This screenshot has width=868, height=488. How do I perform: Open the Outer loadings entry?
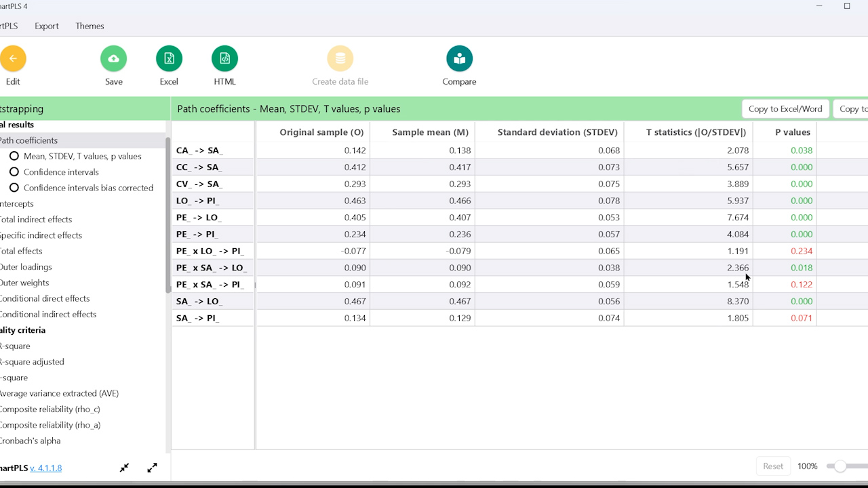[x=26, y=267]
